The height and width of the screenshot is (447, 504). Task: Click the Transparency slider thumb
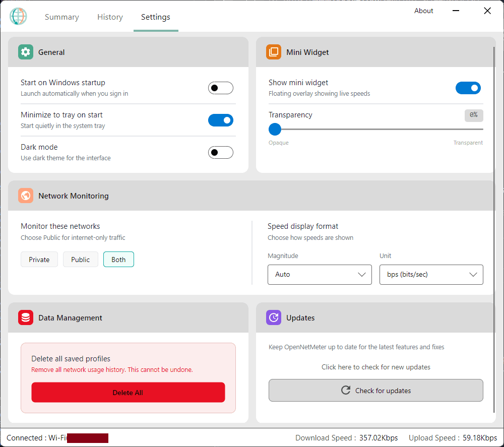[x=275, y=129]
